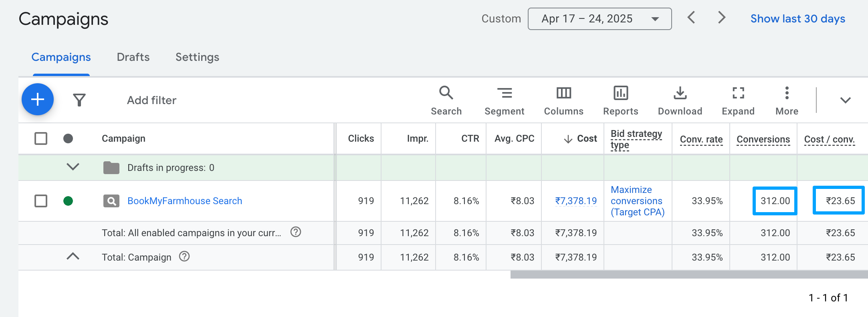Open the Search tool in toolbar

(x=446, y=100)
